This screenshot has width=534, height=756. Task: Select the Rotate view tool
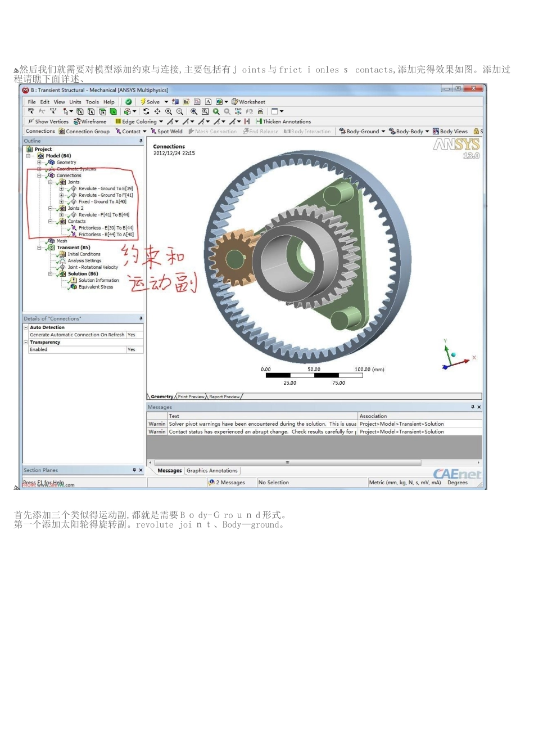tap(146, 111)
